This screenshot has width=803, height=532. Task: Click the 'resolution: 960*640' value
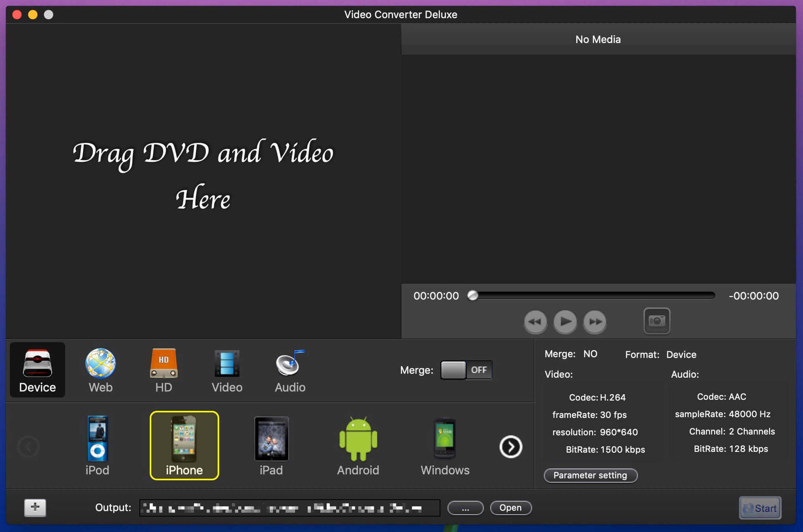click(x=595, y=432)
